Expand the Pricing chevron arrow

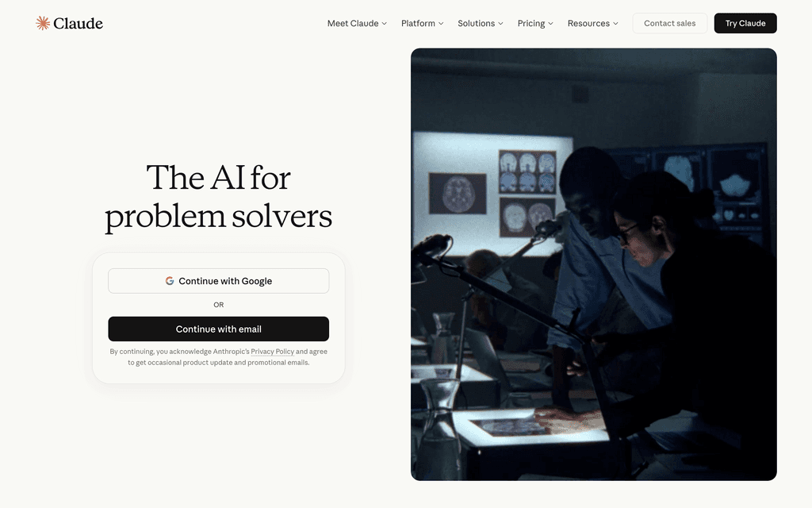coord(550,23)
